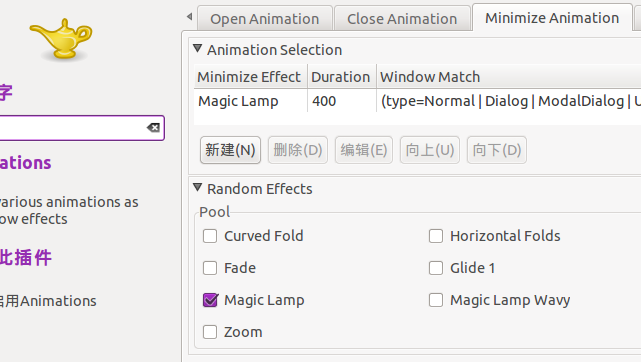This screenshot has height=362, width=641.
Task: Click the 新建(N) button
Action: (x=230, y=150)
